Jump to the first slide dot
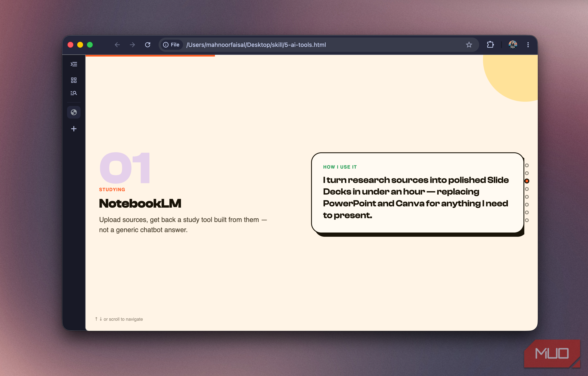The height and width of the screenshot is (376, 588). (x=527, y=165)
